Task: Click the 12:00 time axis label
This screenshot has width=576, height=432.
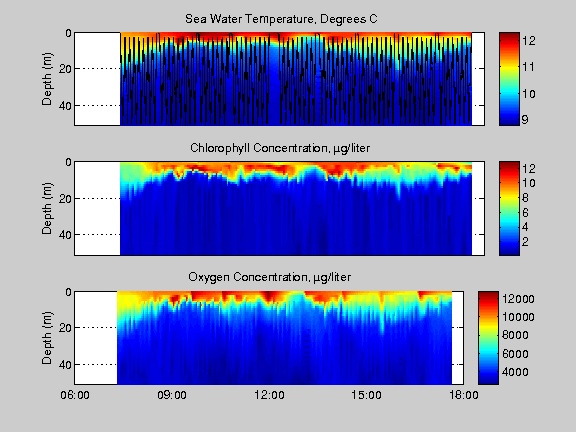Action: tap(269, 395)
